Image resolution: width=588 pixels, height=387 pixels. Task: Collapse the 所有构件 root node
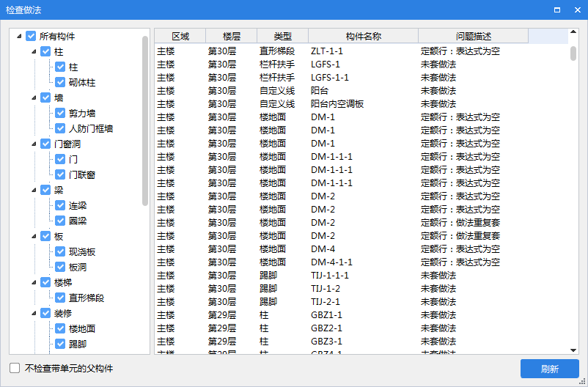tap(19, 37)
